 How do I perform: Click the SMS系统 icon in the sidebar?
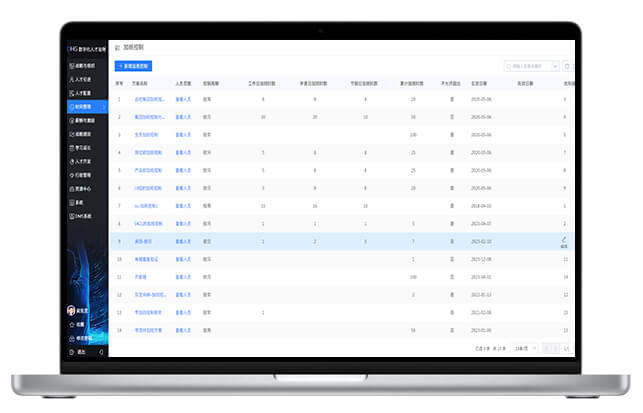[71, 215]
